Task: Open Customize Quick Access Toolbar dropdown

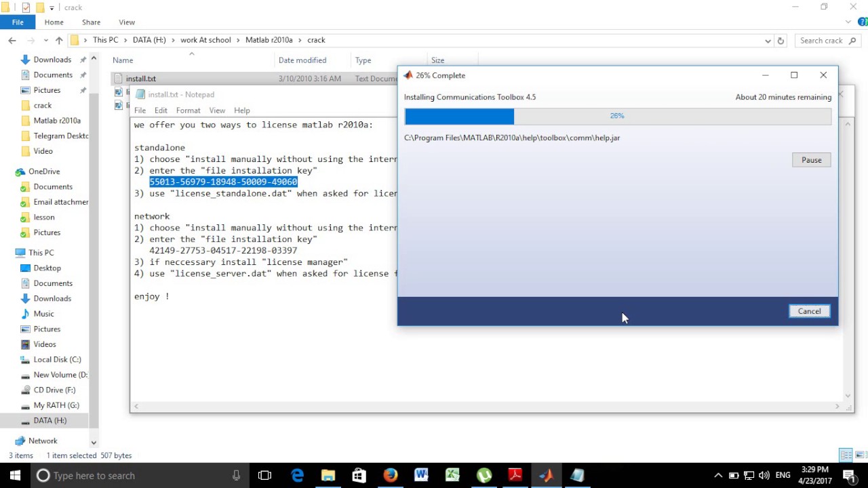Action: [x=52, y=7]
